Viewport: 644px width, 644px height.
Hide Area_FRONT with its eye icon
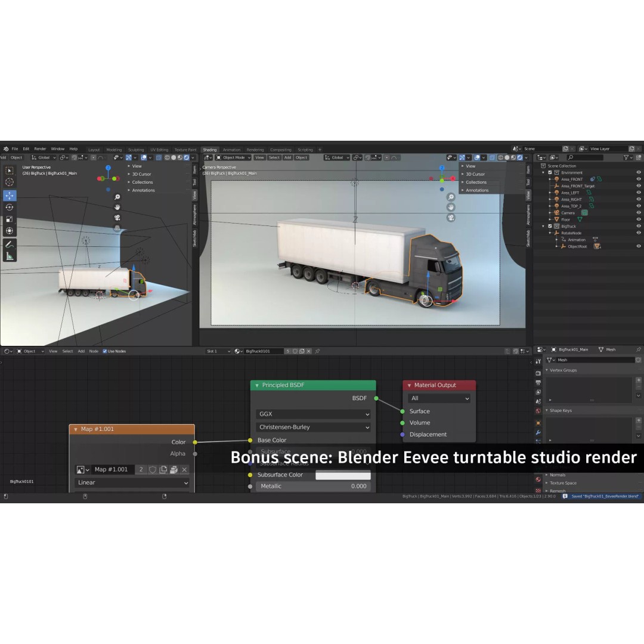click(639, 179)
